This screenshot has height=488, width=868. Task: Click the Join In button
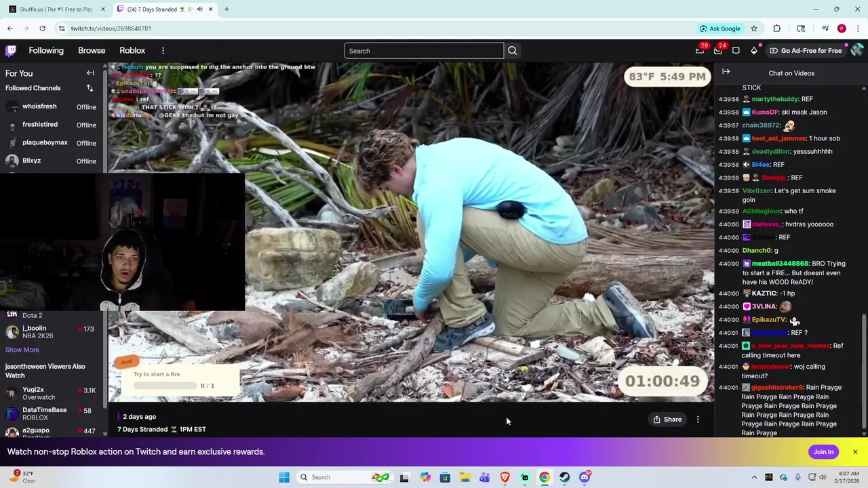click(823, 452)
